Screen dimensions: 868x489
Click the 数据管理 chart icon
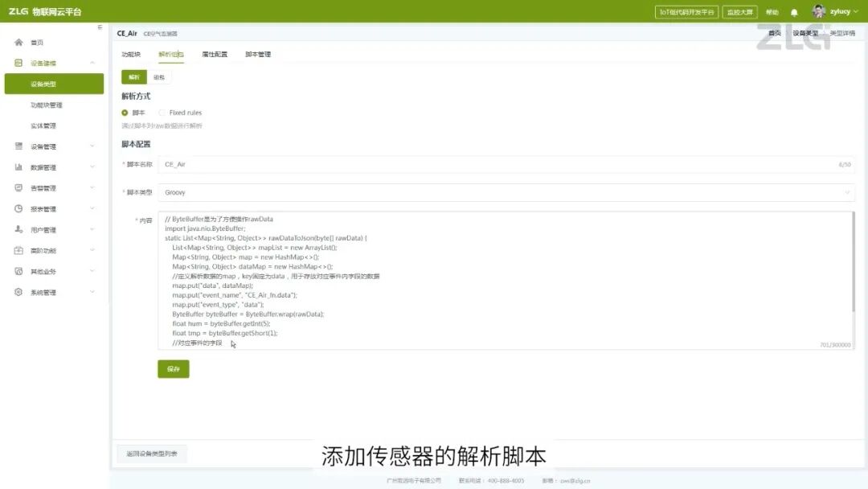coord(18,167)
